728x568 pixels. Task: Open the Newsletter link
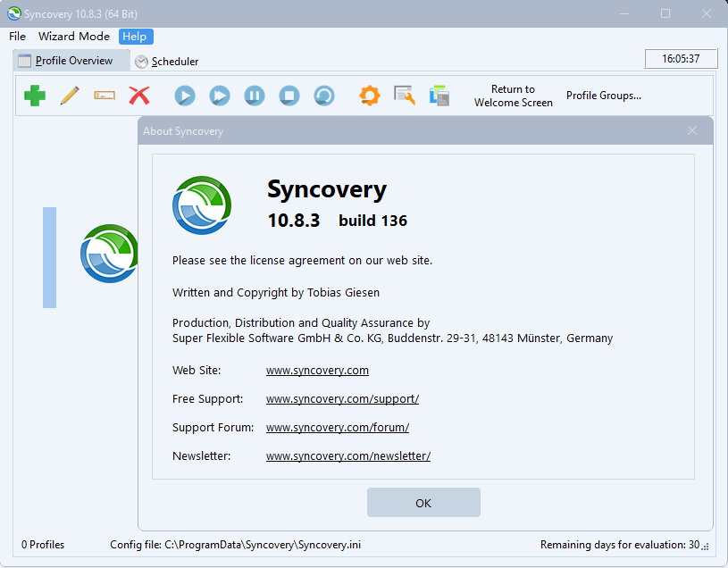click(x=347, y=456)
